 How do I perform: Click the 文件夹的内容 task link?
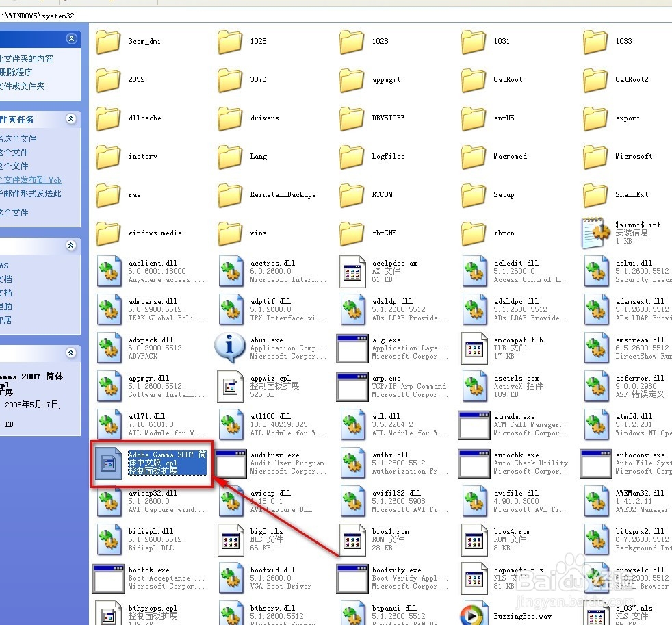pyautogui.click(x=27, y=58)
